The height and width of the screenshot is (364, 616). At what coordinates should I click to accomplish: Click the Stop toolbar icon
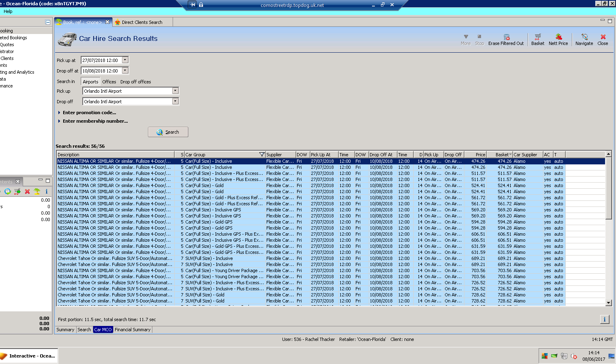479,40
